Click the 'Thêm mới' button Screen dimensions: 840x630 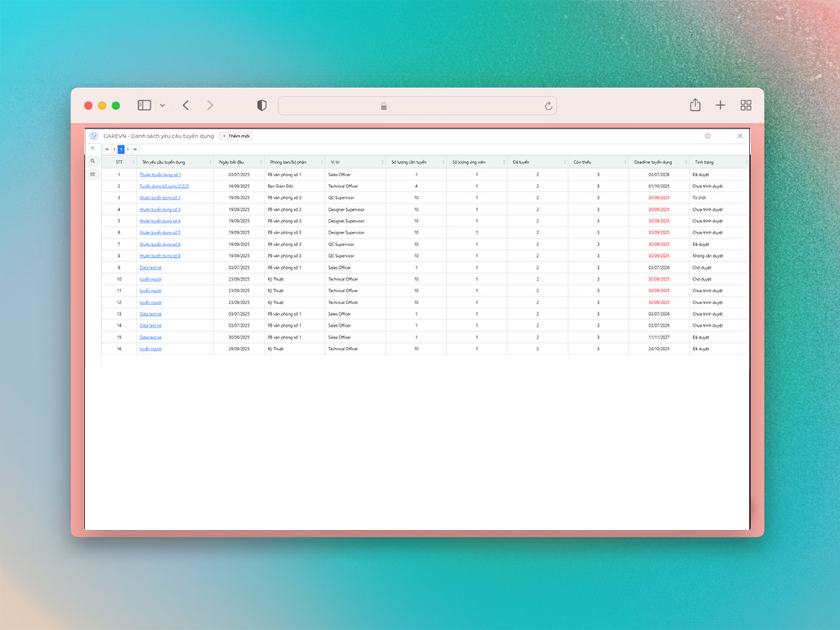[x=236, y=136]
